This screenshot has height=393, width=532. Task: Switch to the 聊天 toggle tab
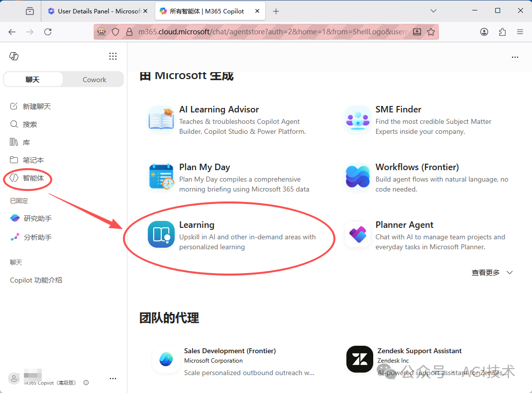point(33,79)
